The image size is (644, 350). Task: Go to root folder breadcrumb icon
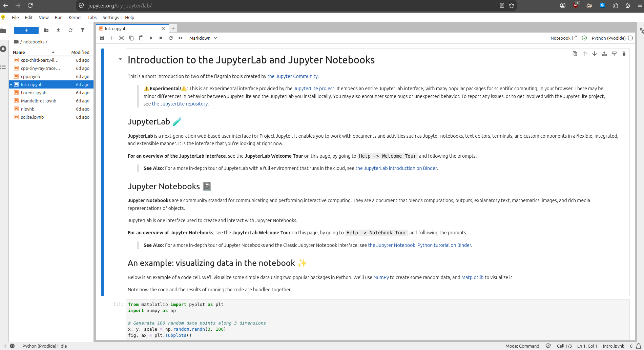click(x=16, y=42)
